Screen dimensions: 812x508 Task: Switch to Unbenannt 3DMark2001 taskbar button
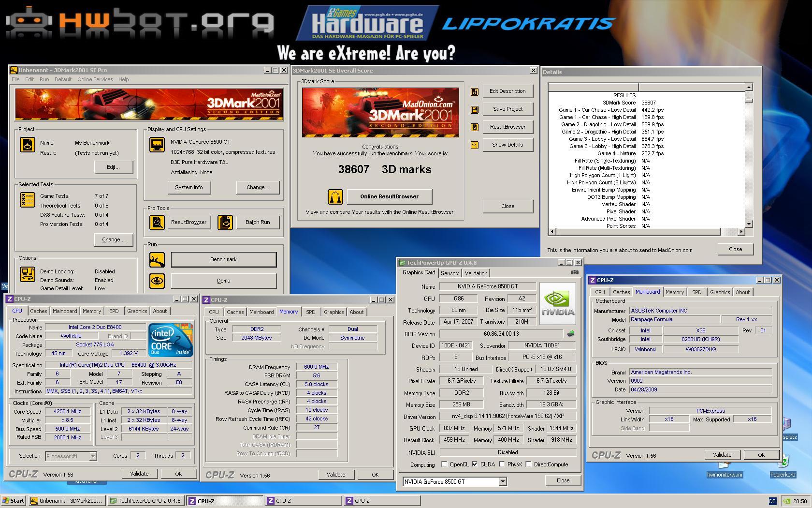67,501
